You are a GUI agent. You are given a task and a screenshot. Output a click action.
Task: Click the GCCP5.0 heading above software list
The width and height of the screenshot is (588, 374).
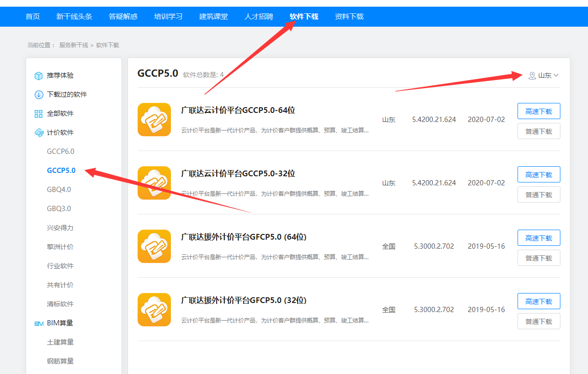158,73
